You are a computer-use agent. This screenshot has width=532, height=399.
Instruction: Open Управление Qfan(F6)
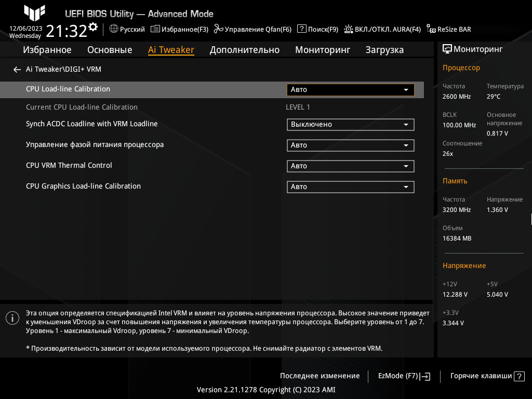click(253, 29)
